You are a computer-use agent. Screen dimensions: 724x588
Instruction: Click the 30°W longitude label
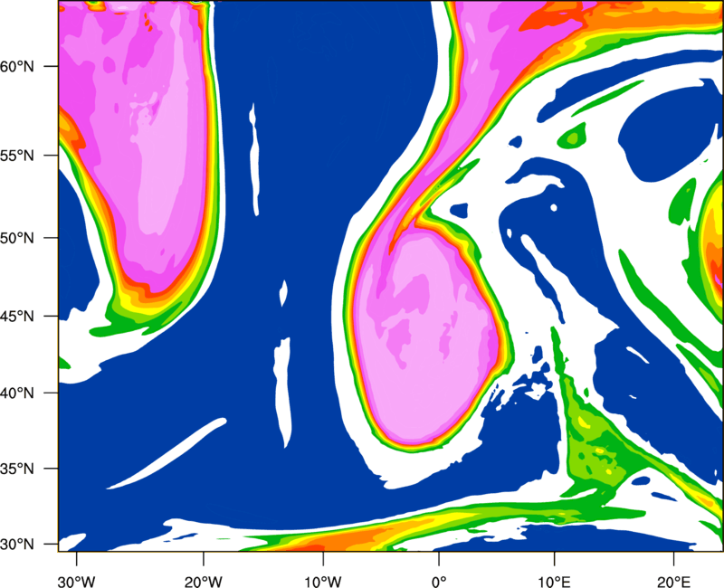pyautogui.click(x=77, y=582)
